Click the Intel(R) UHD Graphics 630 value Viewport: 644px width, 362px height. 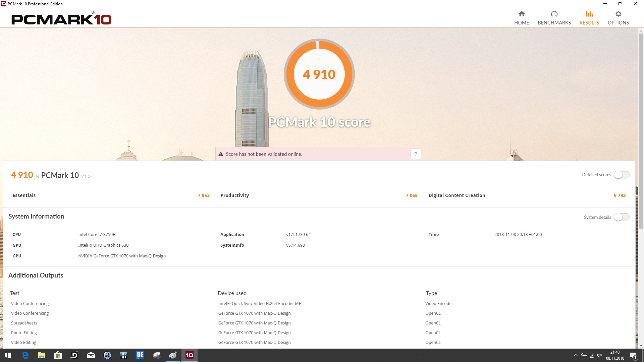(x=103, y=245)
